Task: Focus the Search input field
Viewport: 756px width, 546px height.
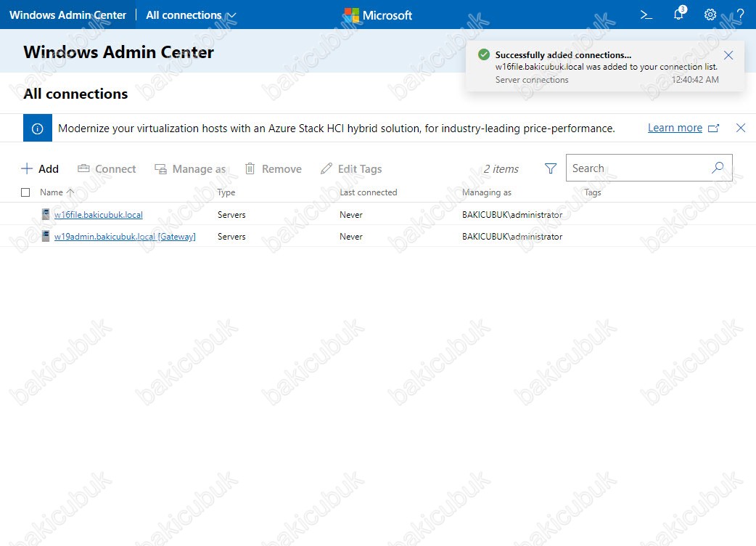Action: (649, 168)
